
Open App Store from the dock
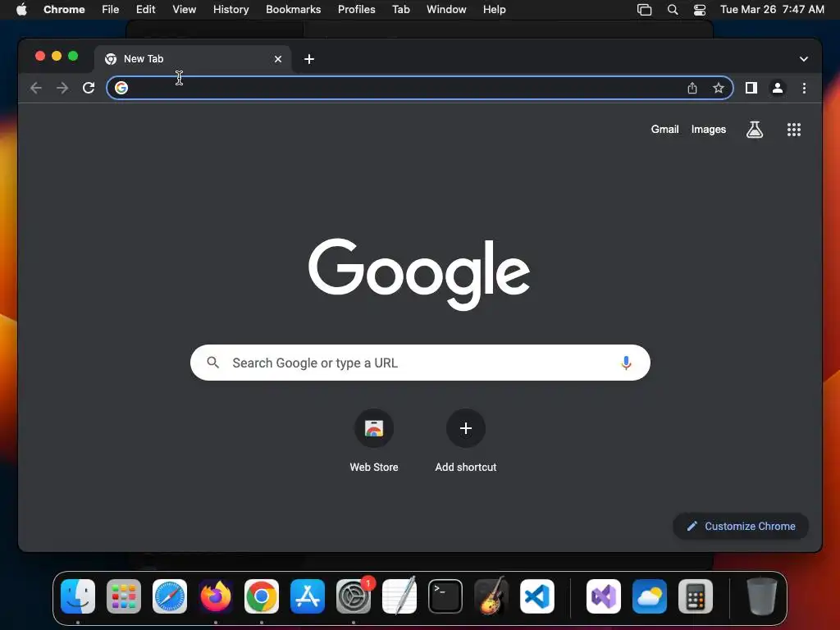tap(308, 596)
